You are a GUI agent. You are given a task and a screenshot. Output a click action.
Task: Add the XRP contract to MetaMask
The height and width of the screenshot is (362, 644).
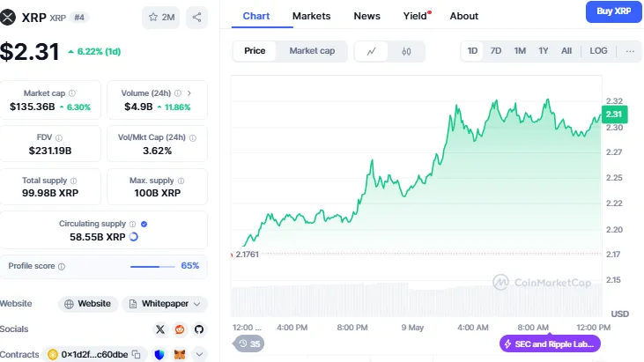pyautogui.click(x=180, y=354)
